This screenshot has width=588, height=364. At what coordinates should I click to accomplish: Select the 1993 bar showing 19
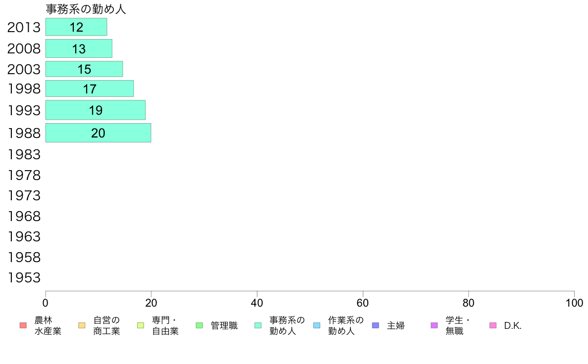coord(96,110)
